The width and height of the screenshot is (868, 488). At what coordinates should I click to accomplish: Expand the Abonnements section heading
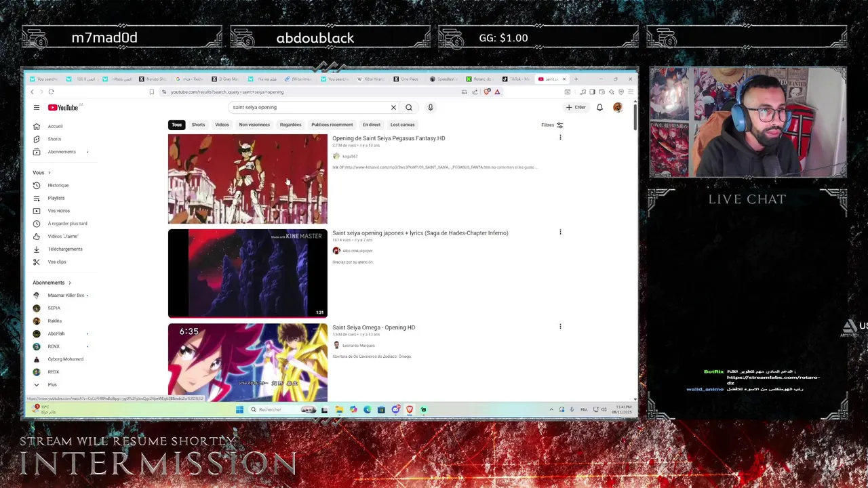(x=52, y=283)
